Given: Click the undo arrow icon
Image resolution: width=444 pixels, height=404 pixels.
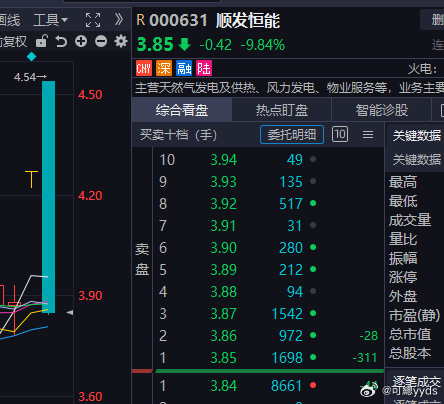Looking at the screenshot, I should coord(61,42).
